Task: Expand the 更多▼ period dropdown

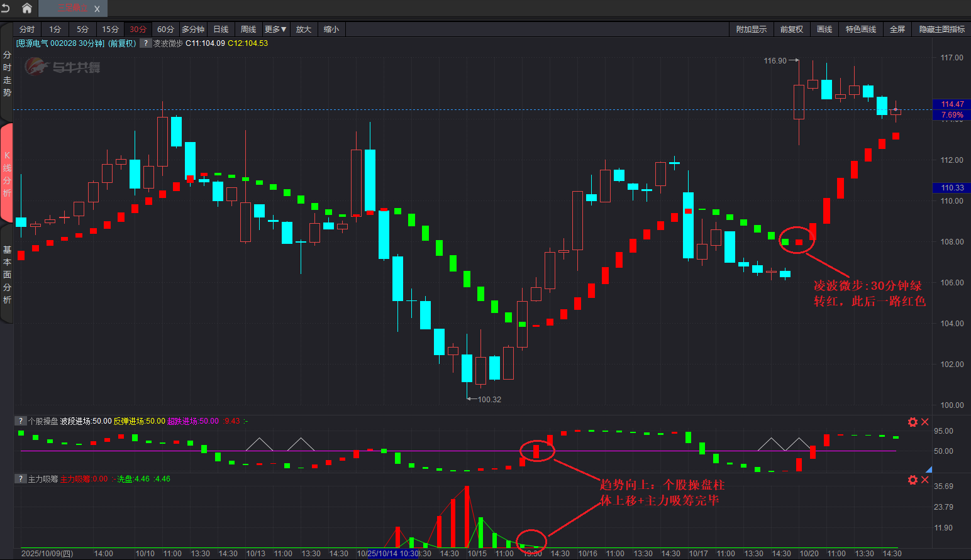Action: (x=275, y=30)
